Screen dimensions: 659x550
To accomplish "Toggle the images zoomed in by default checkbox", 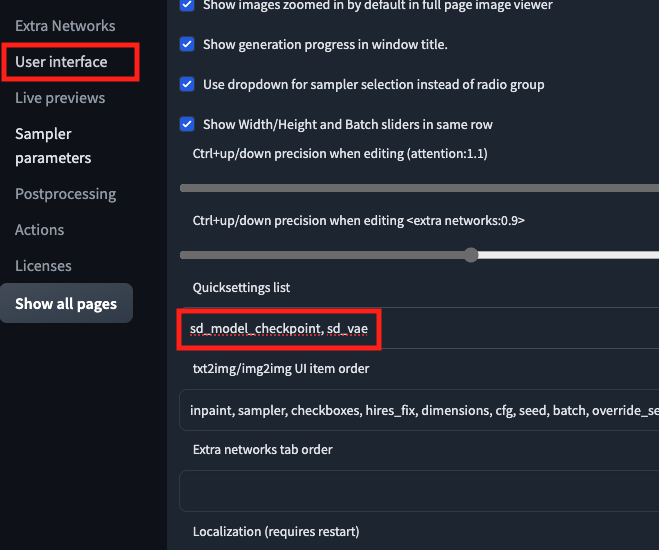I will pyautogui.click(x=187, y=5).
